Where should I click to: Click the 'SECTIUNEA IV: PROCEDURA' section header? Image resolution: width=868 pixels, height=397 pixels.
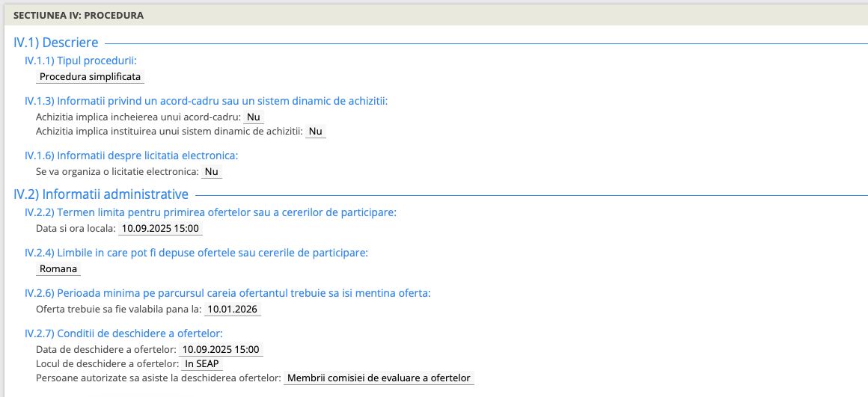click(79, 15)
